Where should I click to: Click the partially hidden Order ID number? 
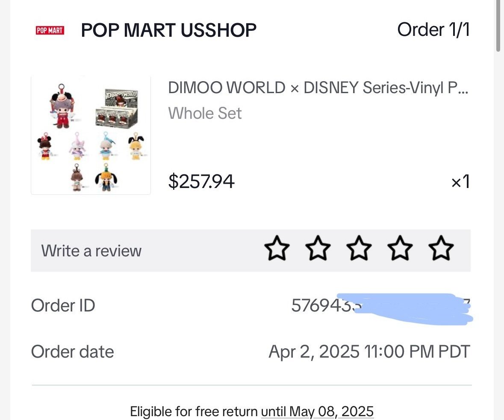[381, 305]
